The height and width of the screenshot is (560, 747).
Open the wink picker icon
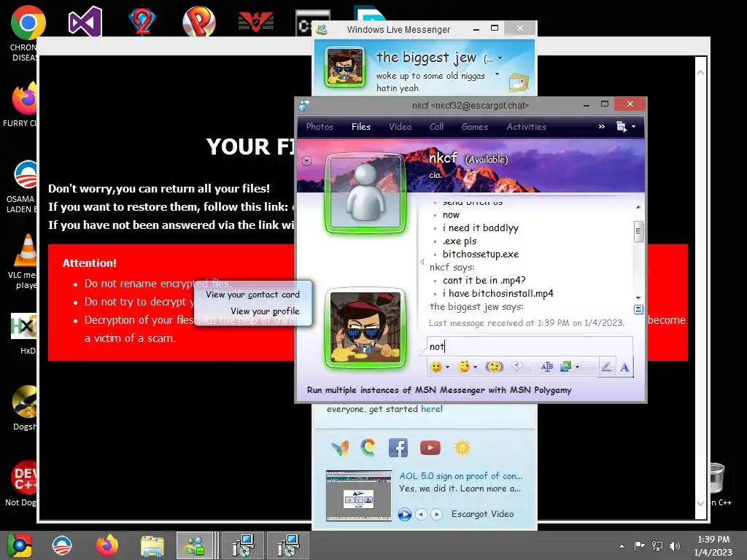pyautogui.click(x=463, y=367)
